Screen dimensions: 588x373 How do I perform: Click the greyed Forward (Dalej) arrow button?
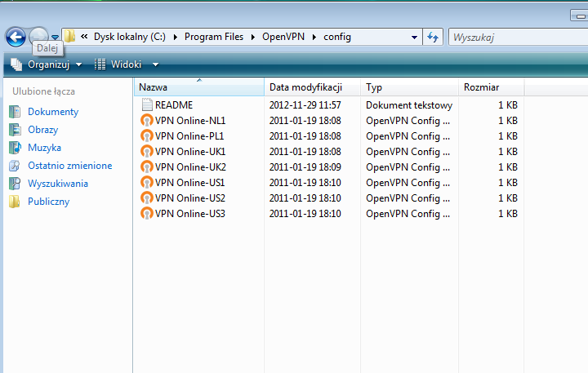(x=38, y=35)
